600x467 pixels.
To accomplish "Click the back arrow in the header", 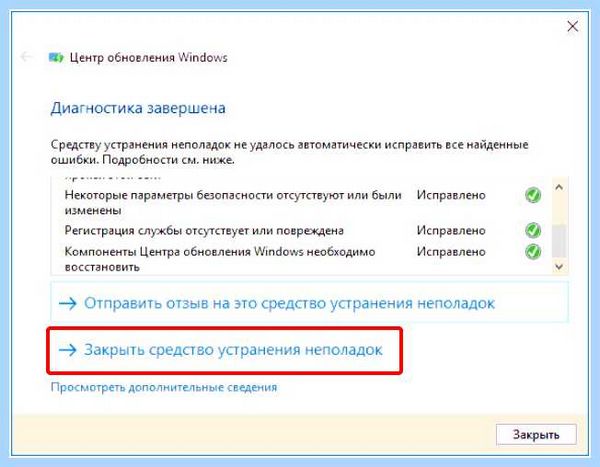I will pyautogui.click(x=26, y=57).
